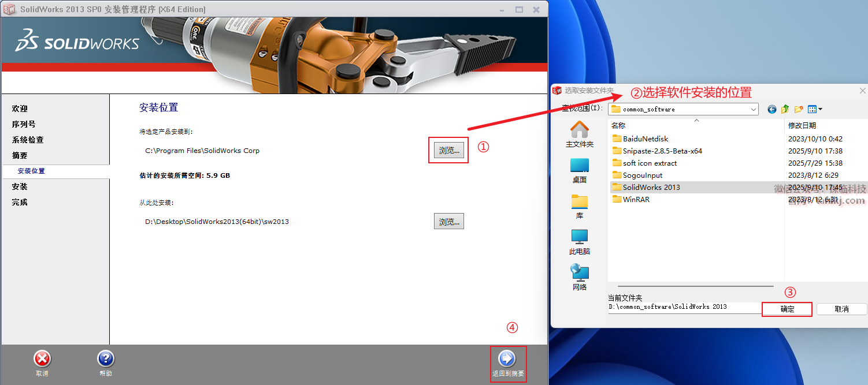Image resolution: width=868 pixels, height=385 pixels.
Task: Go to 欢迎 step in sidebar
Action: pos(20,109)
